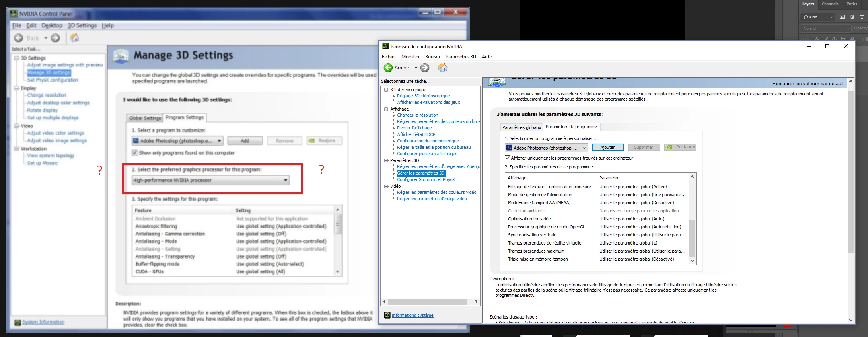This screenshot has height=337, width=868.
Task: Filter layers by type layers T icon
Action: tap(862, 17)
